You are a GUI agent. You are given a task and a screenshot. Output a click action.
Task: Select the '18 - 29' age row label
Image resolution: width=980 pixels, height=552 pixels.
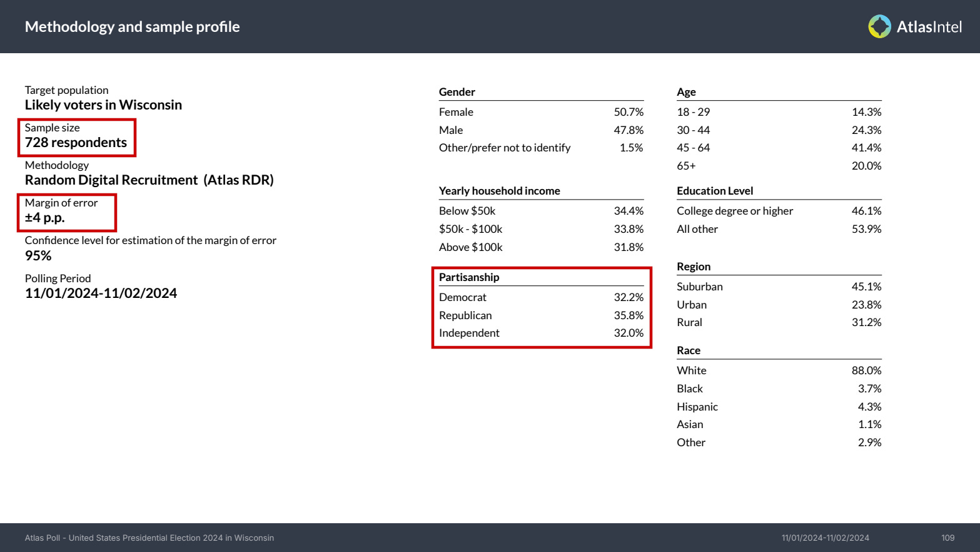[x=694, y=112]
